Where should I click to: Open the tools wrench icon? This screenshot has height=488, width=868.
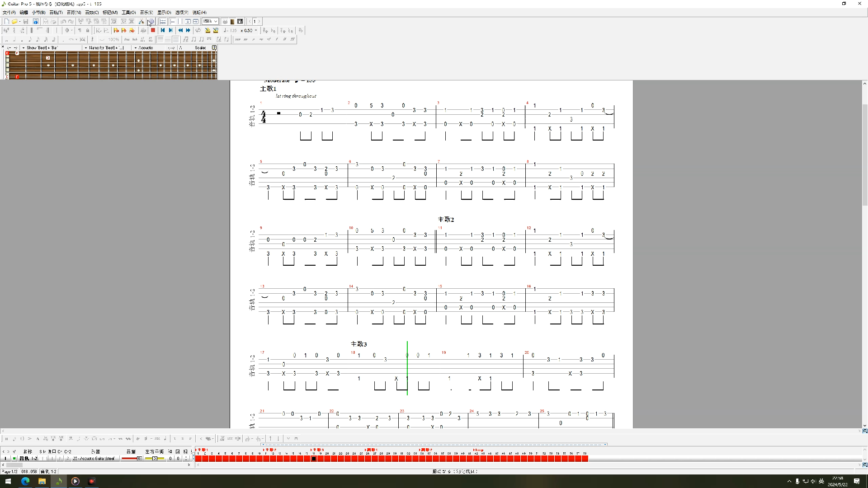point(141,21)
